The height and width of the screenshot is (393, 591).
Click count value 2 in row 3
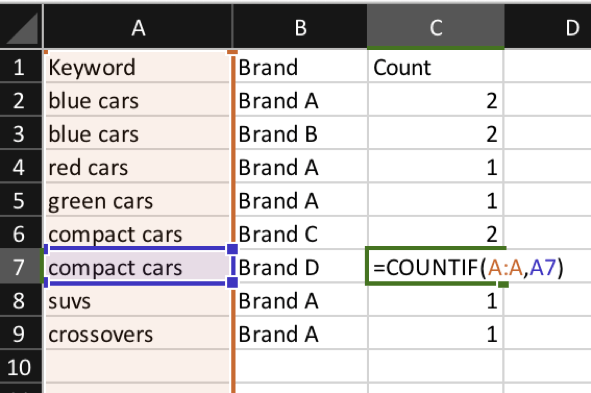436,134
